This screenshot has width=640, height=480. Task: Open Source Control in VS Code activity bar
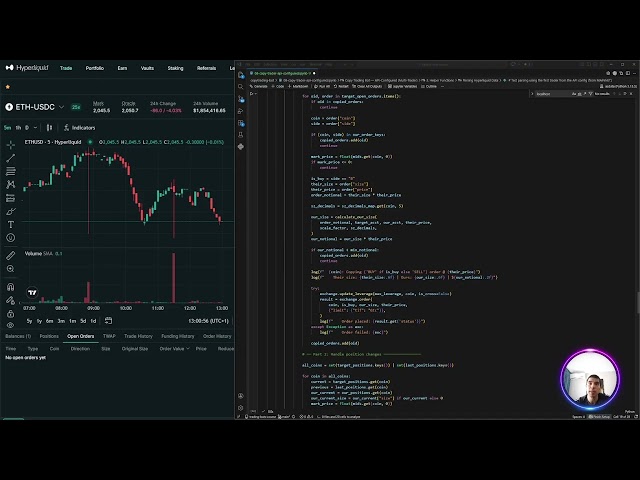pos(241,99)
